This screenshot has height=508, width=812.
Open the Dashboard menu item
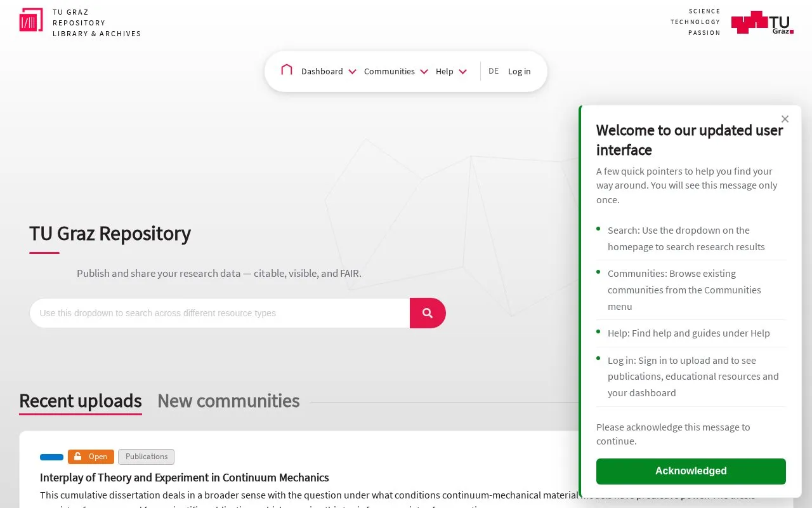322,71
